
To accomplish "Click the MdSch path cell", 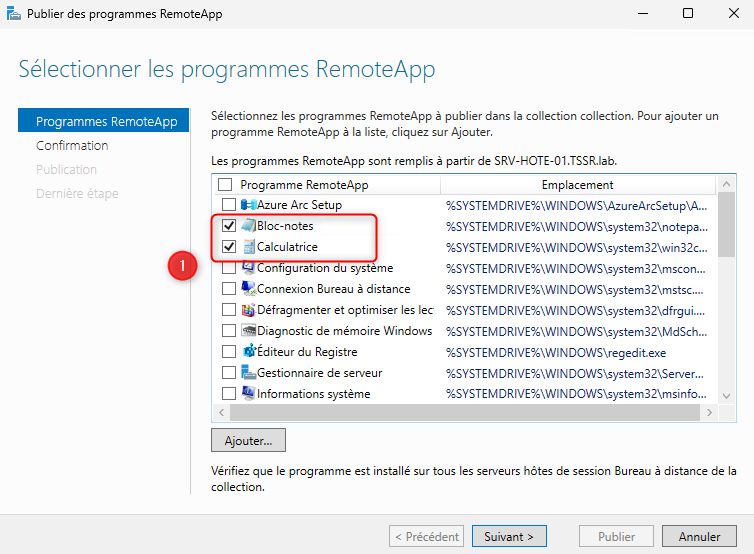I will (576, 332).
